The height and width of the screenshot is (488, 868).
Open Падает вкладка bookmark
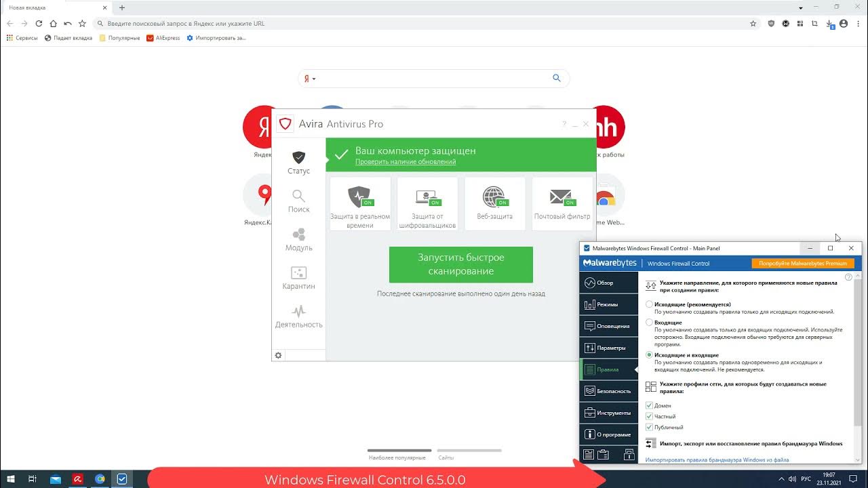pyautogui.click(x=68, y=38)
